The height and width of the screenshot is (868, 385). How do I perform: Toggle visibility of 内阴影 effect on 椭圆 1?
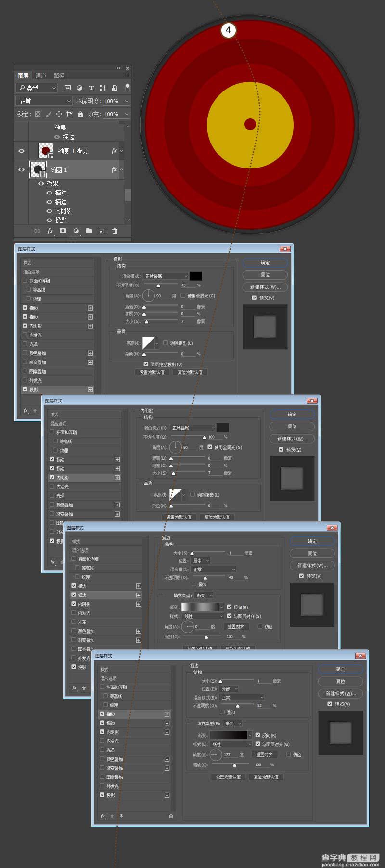point(49,211)
